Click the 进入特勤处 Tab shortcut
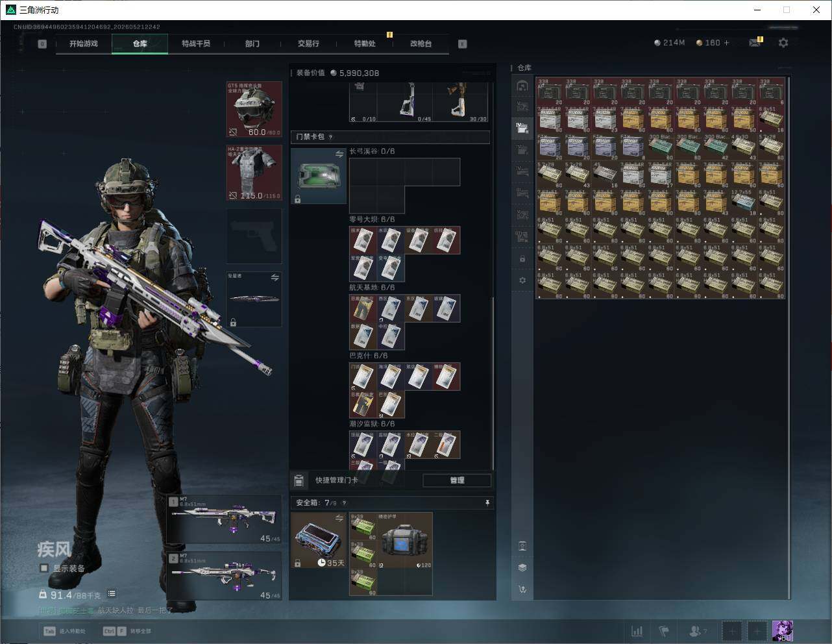Viewport: 832px width, 644px height. 64,631
